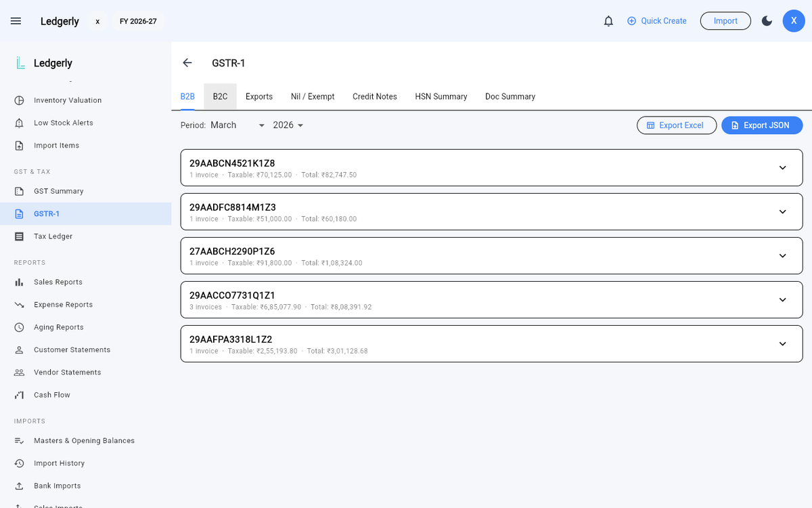This screenshot has width=812, height=508.
Task: Open the 2026 year dropdown
Action: pos(288,125)
